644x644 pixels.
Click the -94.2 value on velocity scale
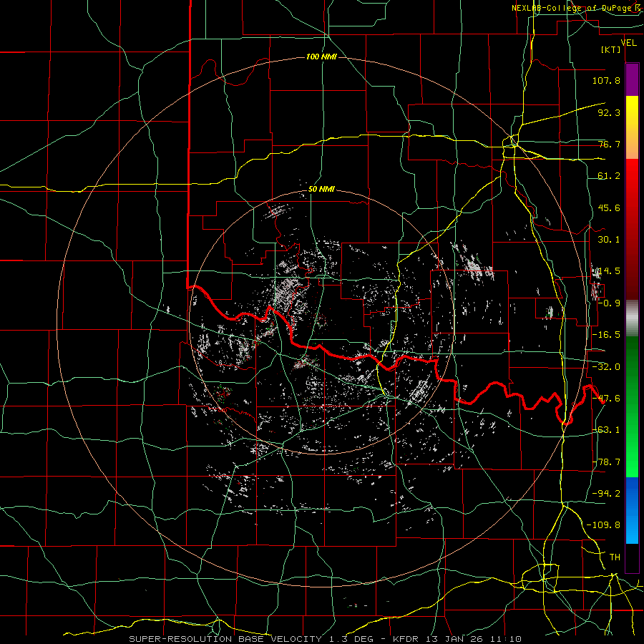point(606,494)
